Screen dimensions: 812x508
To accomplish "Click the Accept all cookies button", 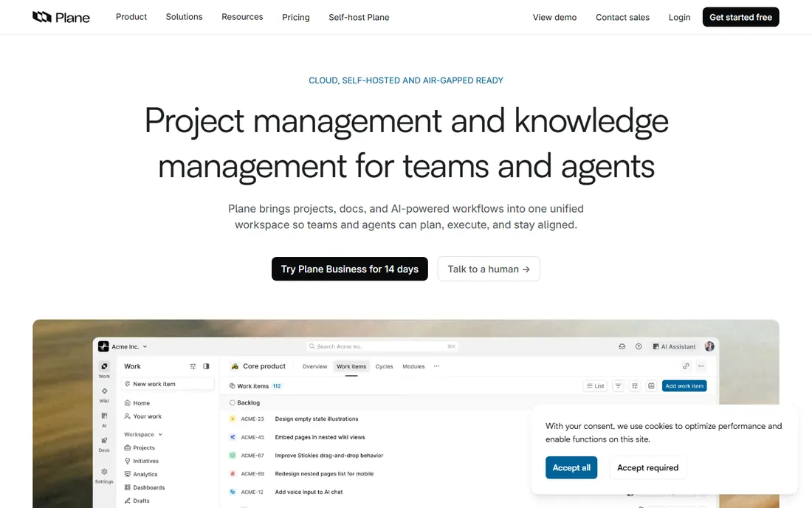I will pos(571,467).
